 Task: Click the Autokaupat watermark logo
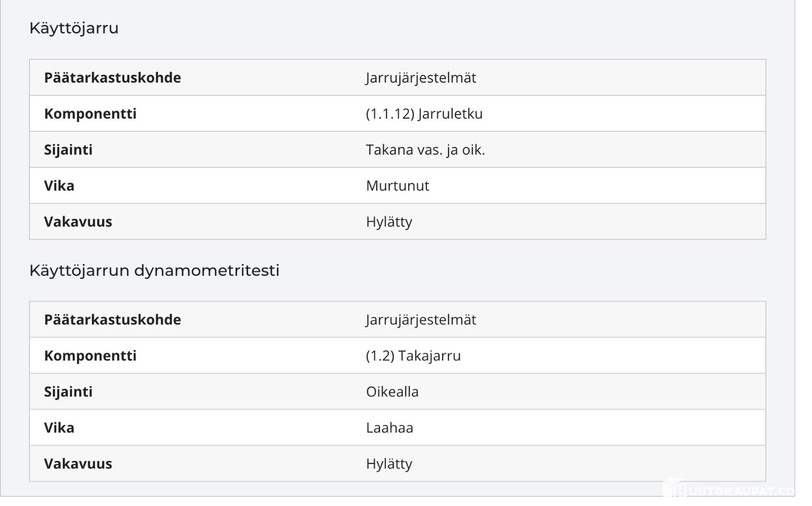[x=729, y=490]
